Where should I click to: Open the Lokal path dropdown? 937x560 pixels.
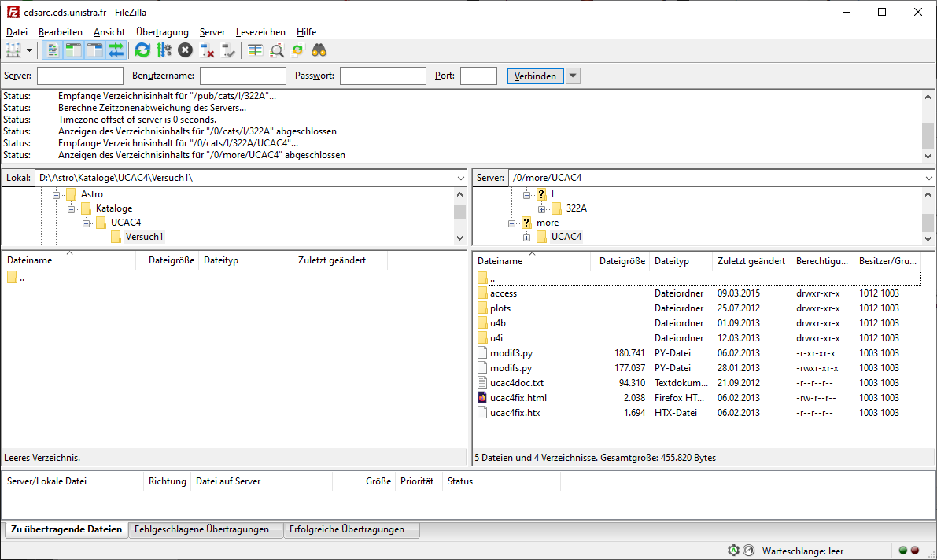[x=461, y=178]
